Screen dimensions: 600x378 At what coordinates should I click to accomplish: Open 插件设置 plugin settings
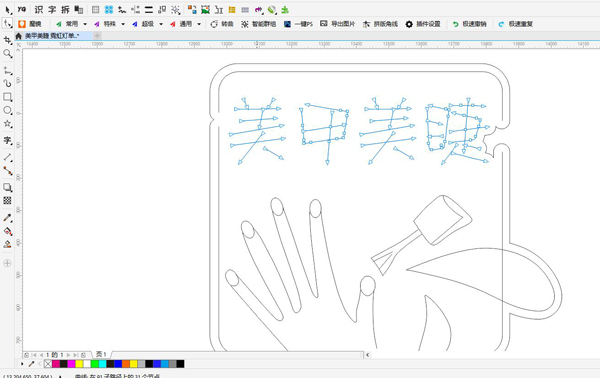pyautogui.click(x=423, y=24)
